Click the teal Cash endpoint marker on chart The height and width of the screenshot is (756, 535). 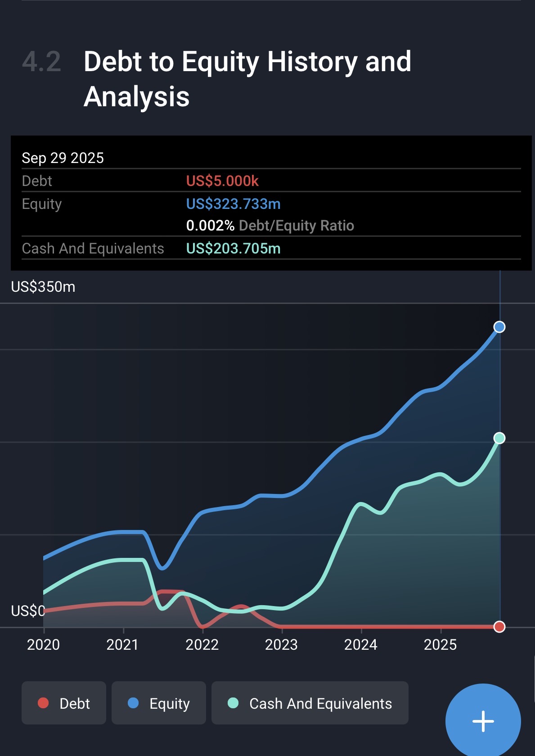(499, 438)
